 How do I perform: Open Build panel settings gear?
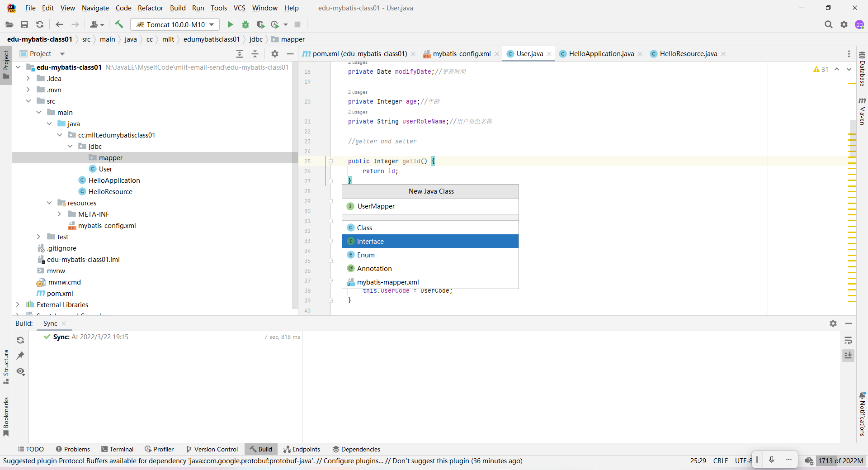coord(833,323)
